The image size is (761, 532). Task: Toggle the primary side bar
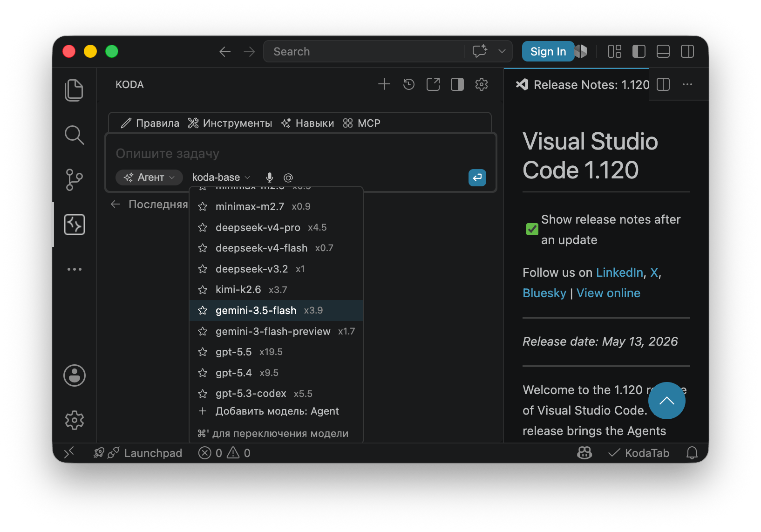pyautogui.click(x=639, y=51)
